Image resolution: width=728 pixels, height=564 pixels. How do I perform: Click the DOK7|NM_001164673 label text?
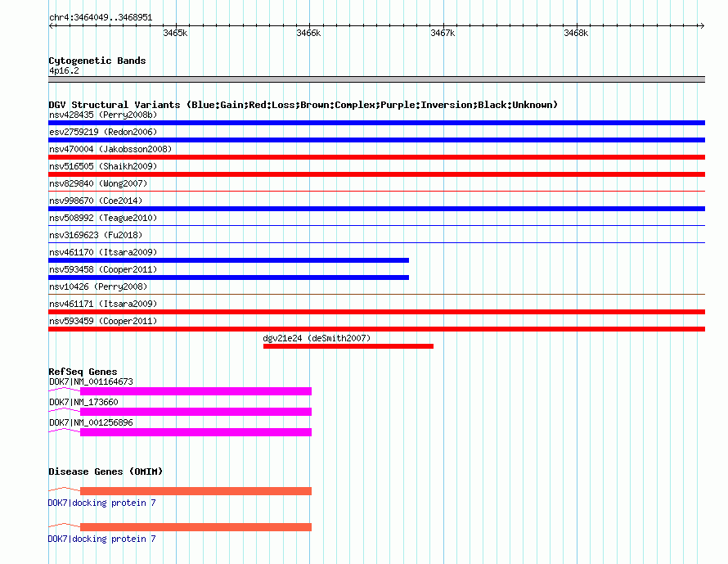(x=91, y=381)
